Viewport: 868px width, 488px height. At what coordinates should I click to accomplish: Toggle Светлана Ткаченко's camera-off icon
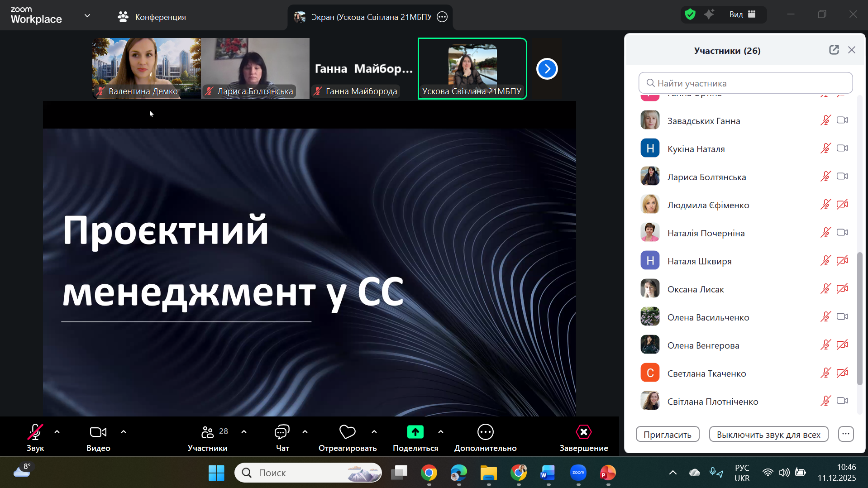tap(842, 373)
